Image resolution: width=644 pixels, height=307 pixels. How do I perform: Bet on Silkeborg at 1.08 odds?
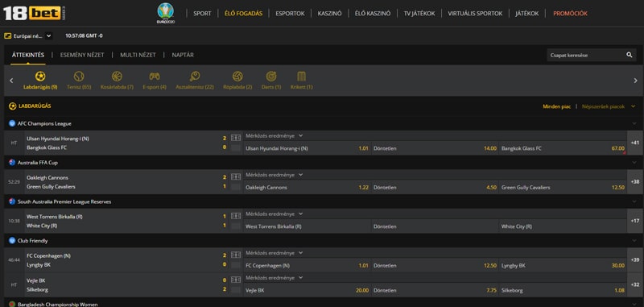563,290
